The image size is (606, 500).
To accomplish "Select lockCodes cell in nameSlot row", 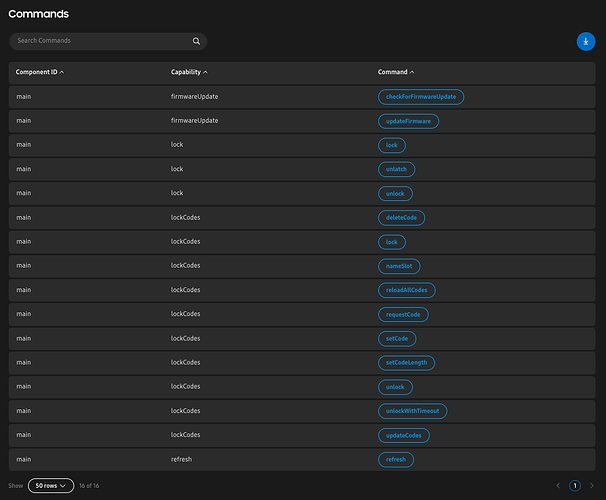I will pyautogui.click(x=186, y=265).
